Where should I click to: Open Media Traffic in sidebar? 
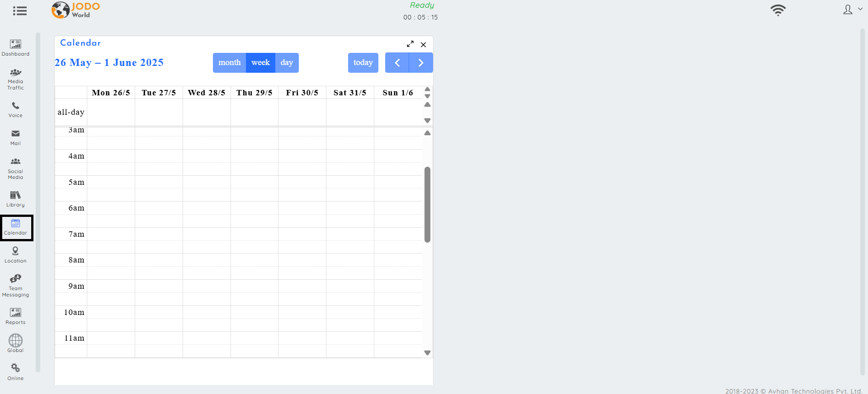[15, 79]
